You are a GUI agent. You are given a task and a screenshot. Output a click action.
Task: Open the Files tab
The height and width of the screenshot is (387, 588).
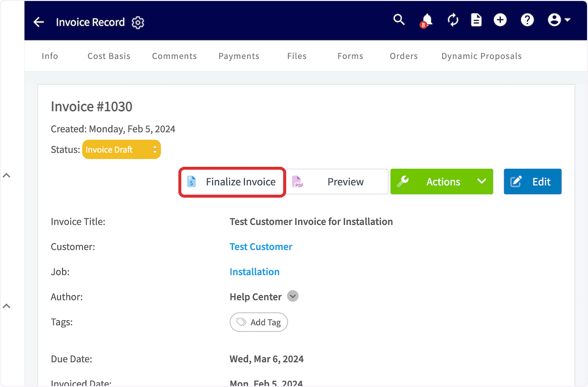click(297, 56)
